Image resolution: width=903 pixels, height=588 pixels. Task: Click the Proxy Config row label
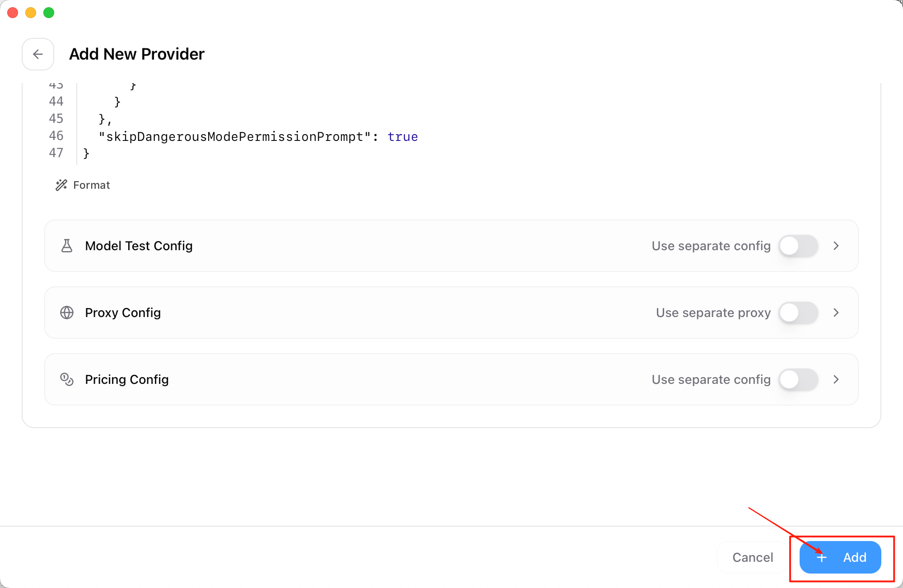click(x=123, y=313)
